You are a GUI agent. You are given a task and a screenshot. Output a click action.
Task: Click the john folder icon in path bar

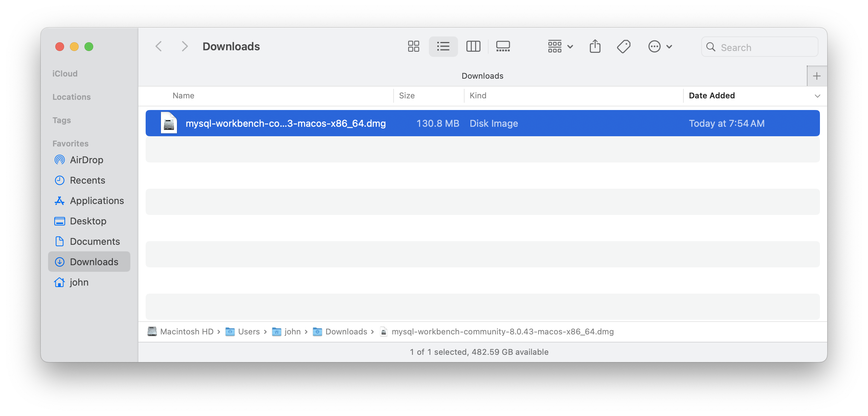click(277, 332)
